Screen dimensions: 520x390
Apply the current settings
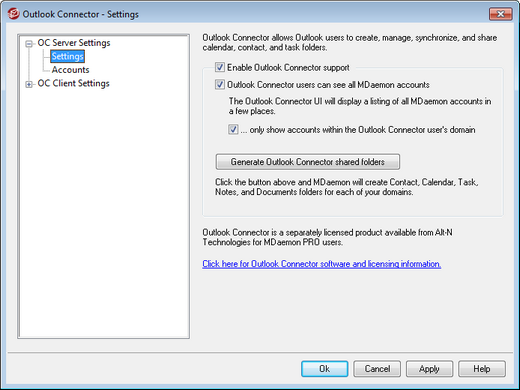[x=429, y=369]
